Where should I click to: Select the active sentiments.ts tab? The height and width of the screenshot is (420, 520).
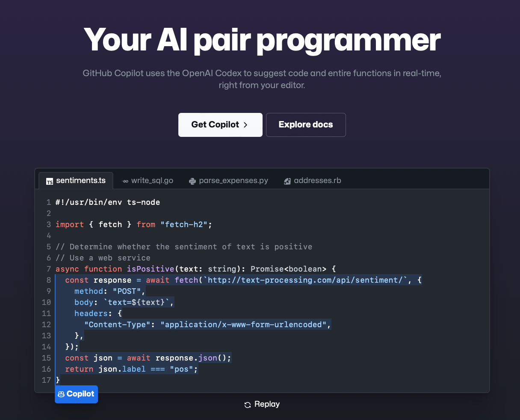tap(75, 180)
